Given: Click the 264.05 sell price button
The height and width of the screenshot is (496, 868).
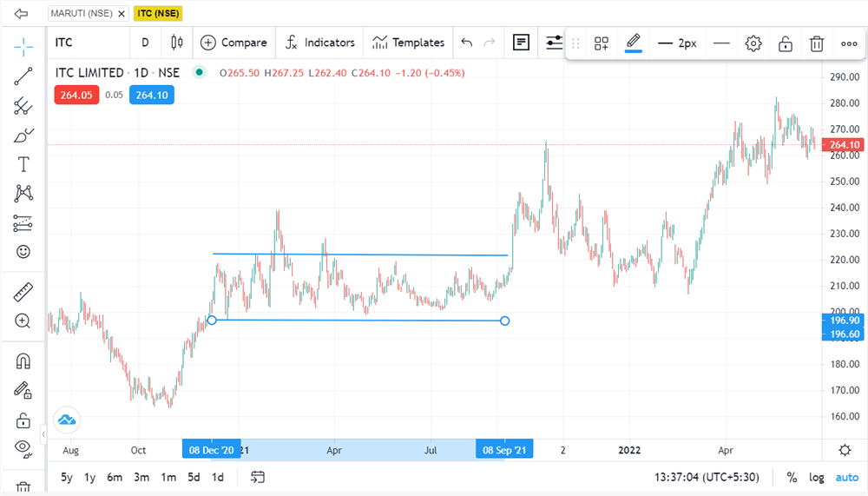Looking at the screenshot, I should tap(76, 95).
